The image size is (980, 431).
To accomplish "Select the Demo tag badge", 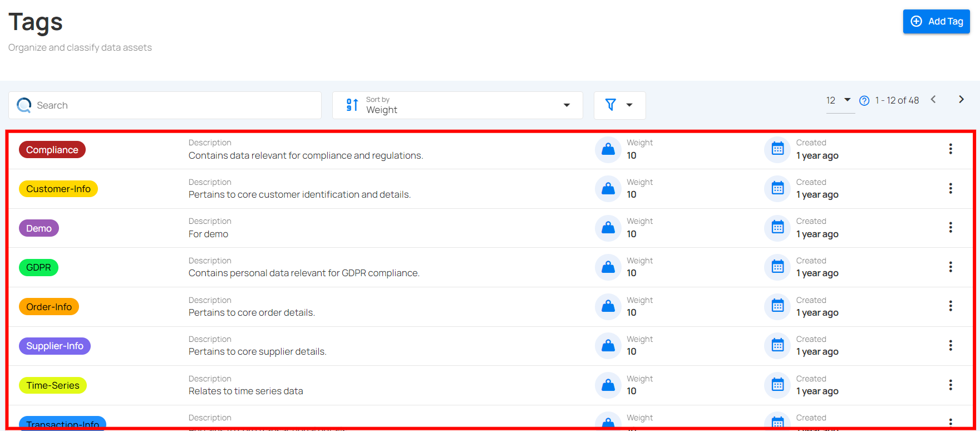I will pos(39,228).
